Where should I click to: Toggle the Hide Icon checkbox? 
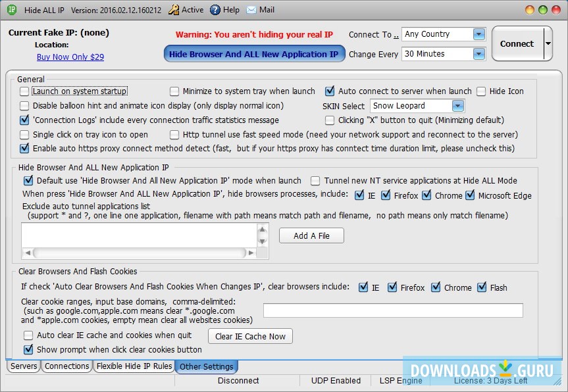tap(481, 91)
